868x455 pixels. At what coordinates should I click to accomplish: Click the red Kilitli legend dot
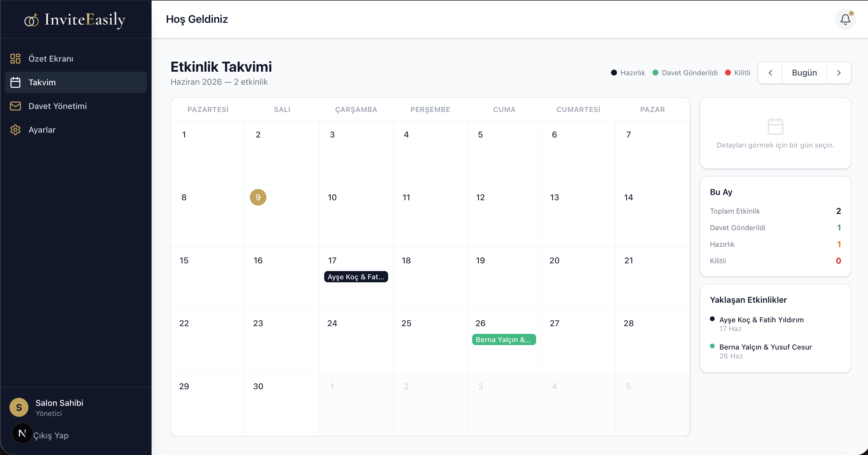[x=728, y=73]
